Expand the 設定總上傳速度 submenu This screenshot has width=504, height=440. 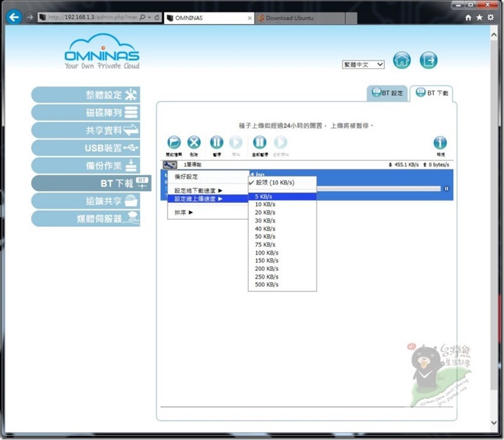(x=208, y=199)
